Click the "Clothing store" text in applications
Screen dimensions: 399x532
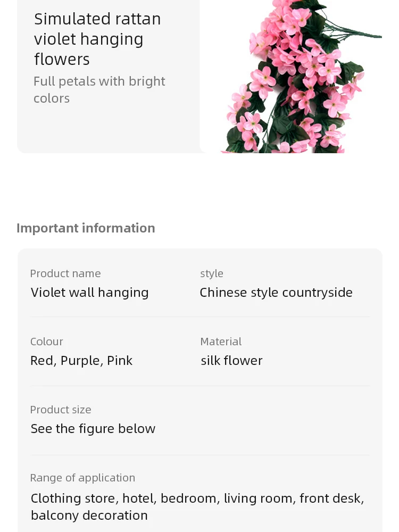73,498
